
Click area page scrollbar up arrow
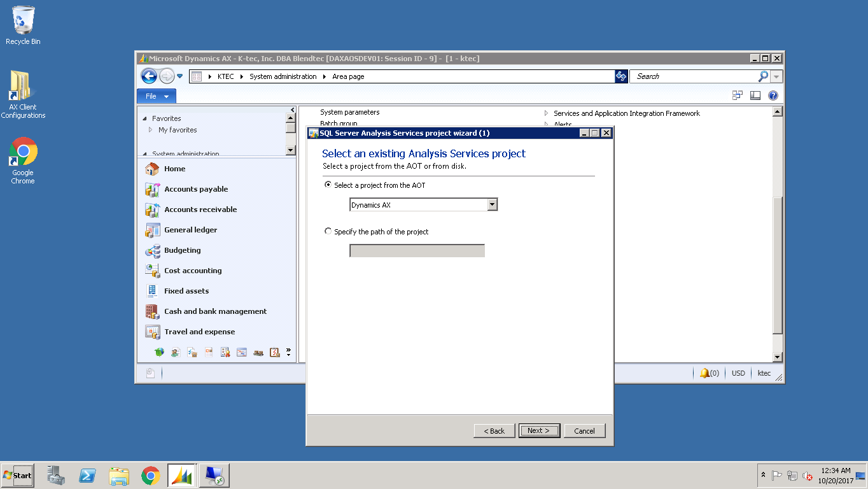(777, 112)
